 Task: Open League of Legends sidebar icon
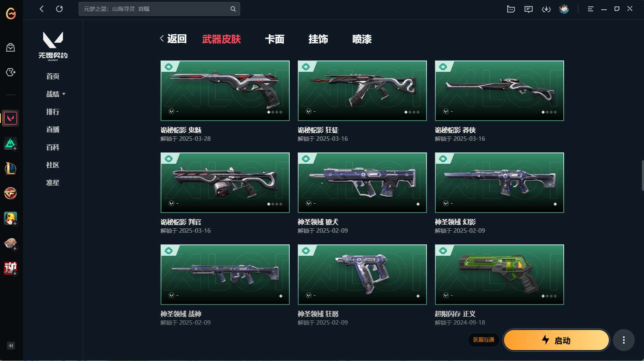(10, 168)
